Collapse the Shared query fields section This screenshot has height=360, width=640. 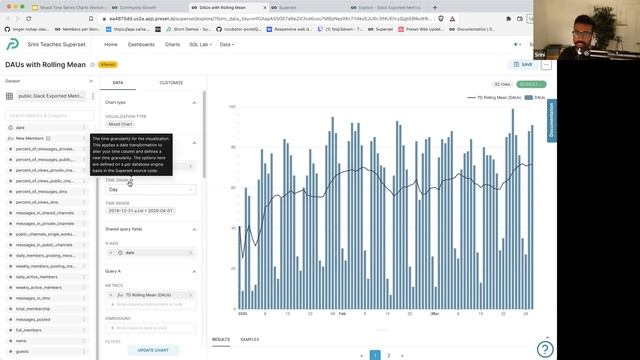point(194,229)
